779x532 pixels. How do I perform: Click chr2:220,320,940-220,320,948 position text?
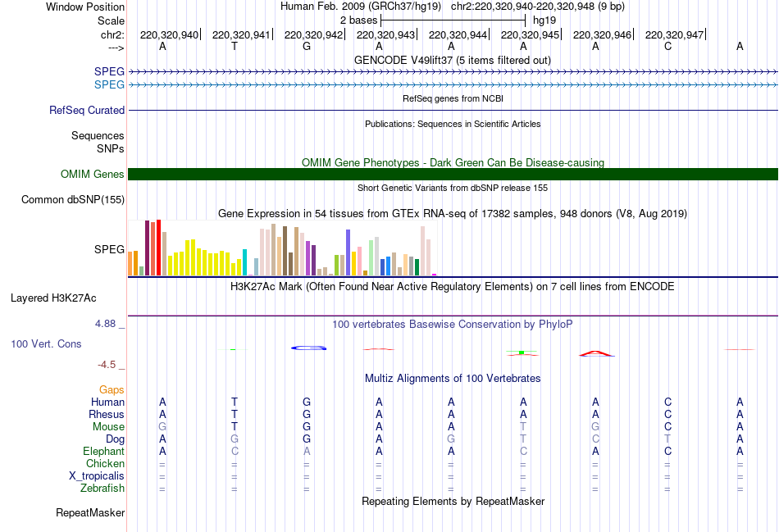pyautogui.click(x=538, y=7)
